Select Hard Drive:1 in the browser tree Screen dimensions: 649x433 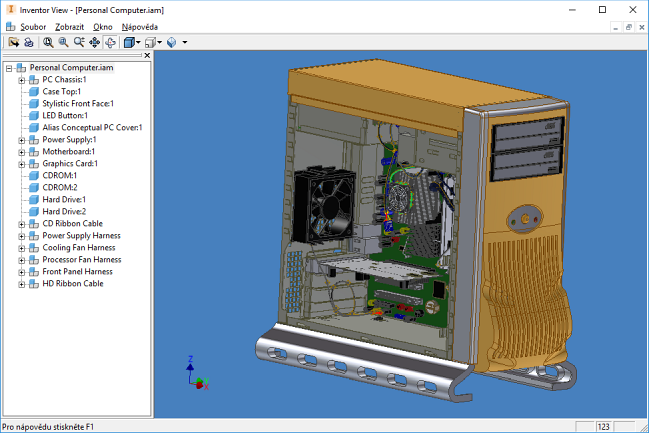(x=64, y=199)
